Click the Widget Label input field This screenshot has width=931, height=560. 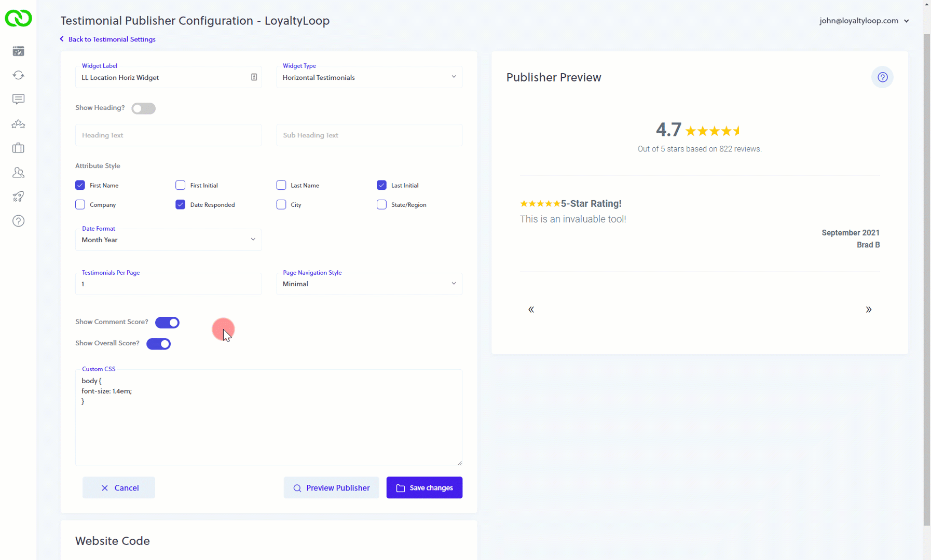click(168, 77)
